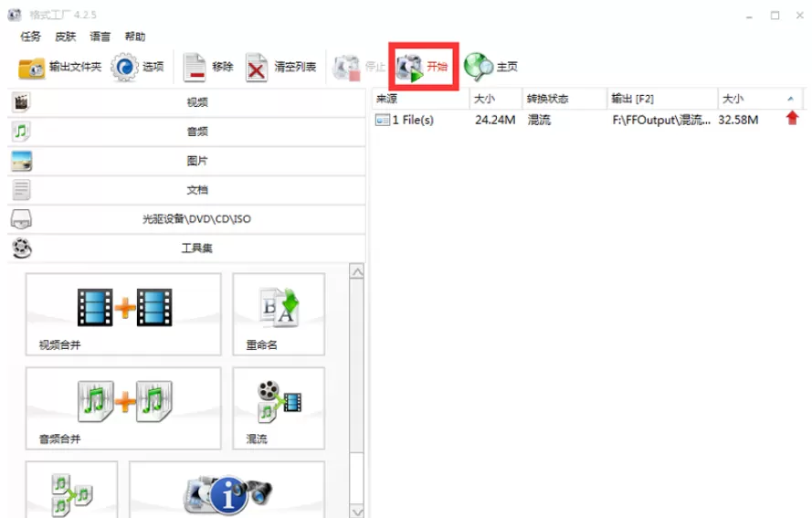The width and height of the screenshot is (812, 518).
Task: Click the 停止 stop button
Action: 359,68
